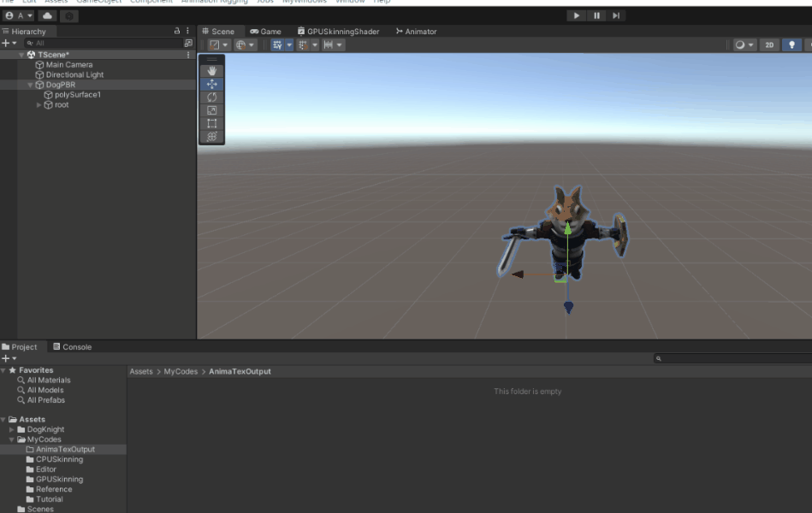Screen dimensions: 812x513
Task: Collapse the DogPBR object
Action: (31, 85)
